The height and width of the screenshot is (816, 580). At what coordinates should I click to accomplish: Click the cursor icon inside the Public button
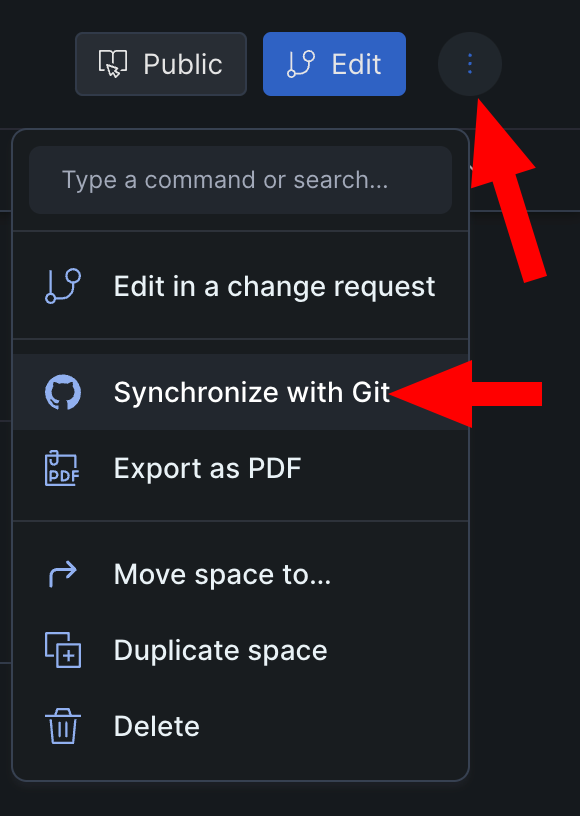pyautogui.click(x=115, y=63)
